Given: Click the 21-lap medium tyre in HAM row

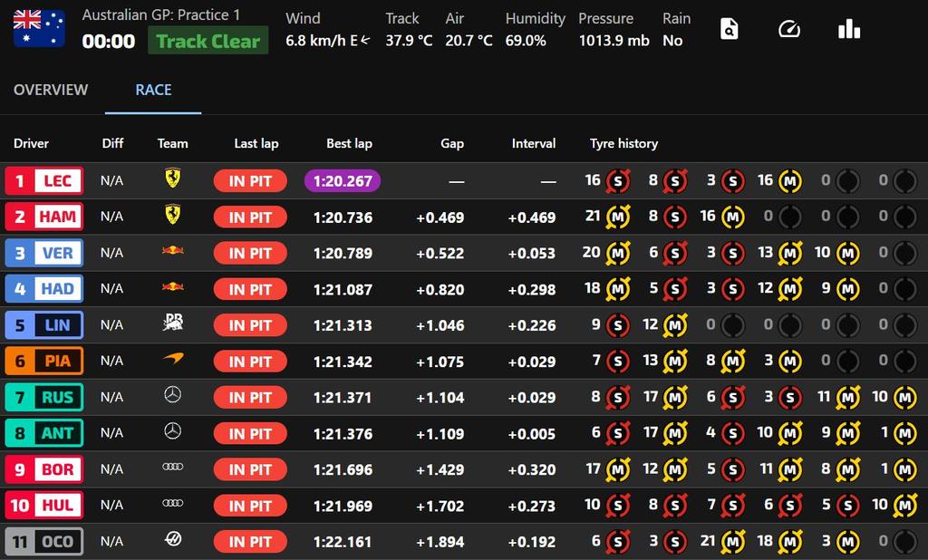Looking at the screenshot, I should [x=618, y=217].
